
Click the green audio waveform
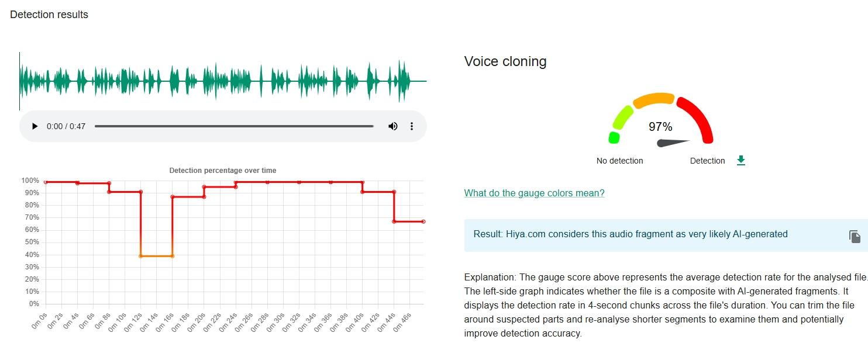point(222,81)
